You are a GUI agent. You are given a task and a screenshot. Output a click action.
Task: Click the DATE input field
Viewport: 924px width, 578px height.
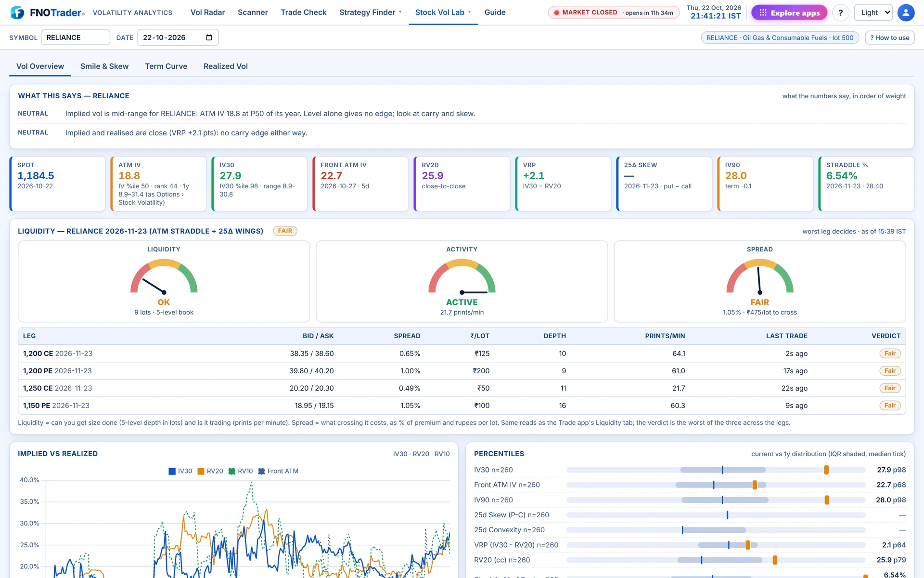click(x=178, y=38)
